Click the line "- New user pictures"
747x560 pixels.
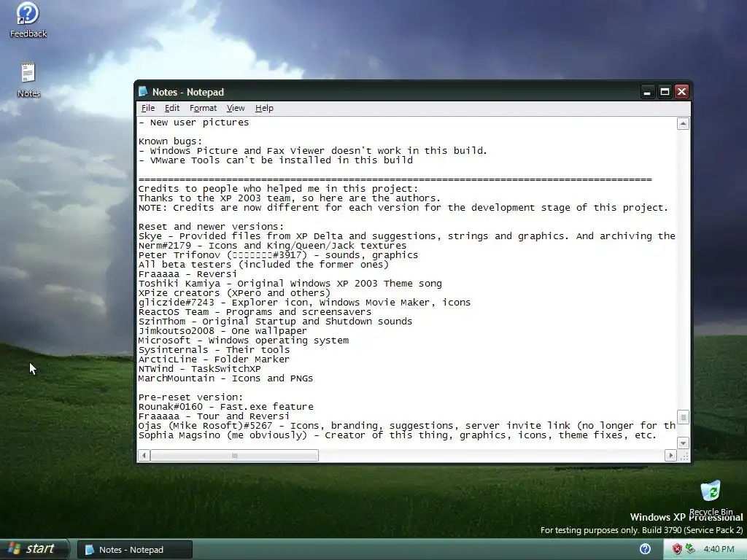click(x=193, y=122)
